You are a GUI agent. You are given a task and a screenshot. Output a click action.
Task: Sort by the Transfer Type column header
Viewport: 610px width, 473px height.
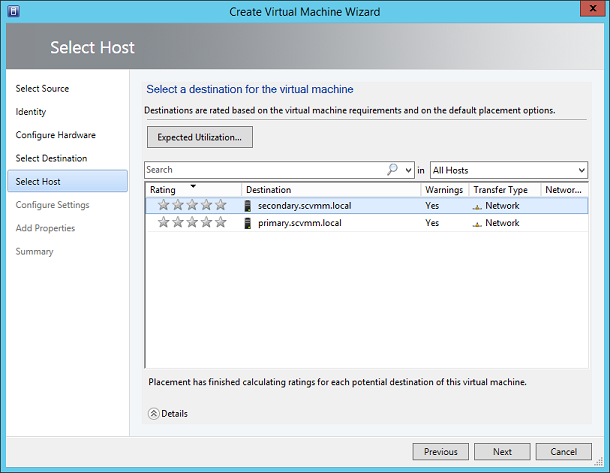[505, 189]
